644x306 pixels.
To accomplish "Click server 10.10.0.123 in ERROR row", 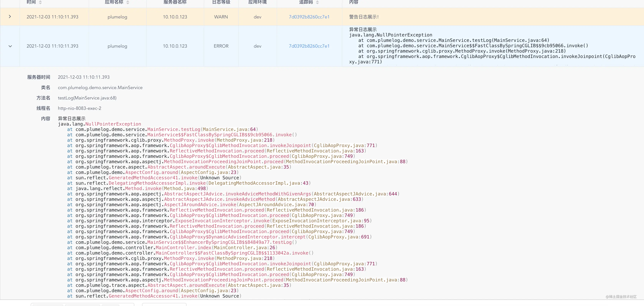I will (x=175, y=46).
